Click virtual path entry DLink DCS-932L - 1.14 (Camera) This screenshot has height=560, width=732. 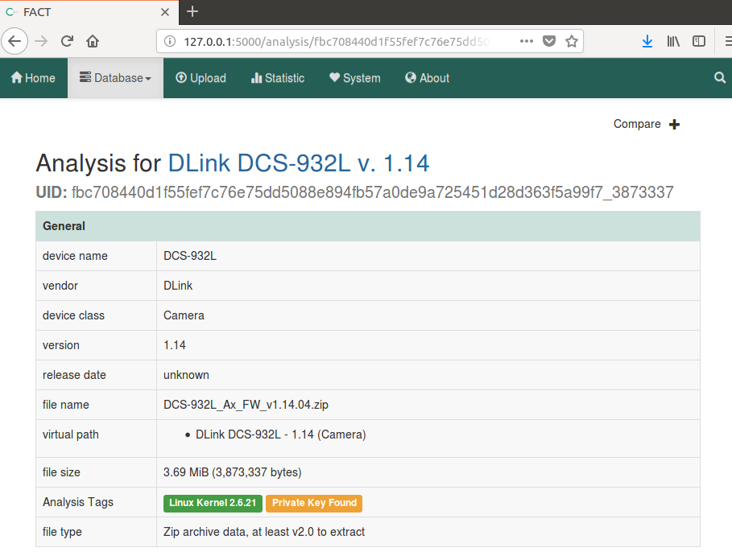tap(280, 434)
